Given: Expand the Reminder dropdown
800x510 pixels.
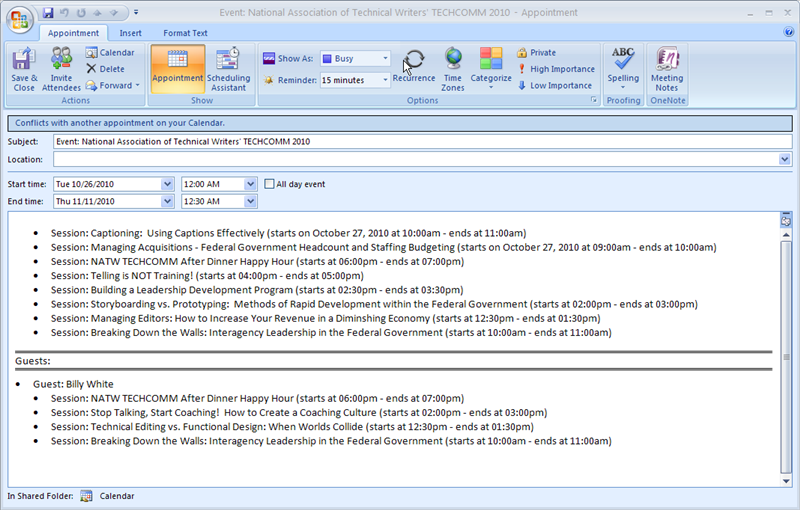Looking at the screenshot, I should (385, 80).
